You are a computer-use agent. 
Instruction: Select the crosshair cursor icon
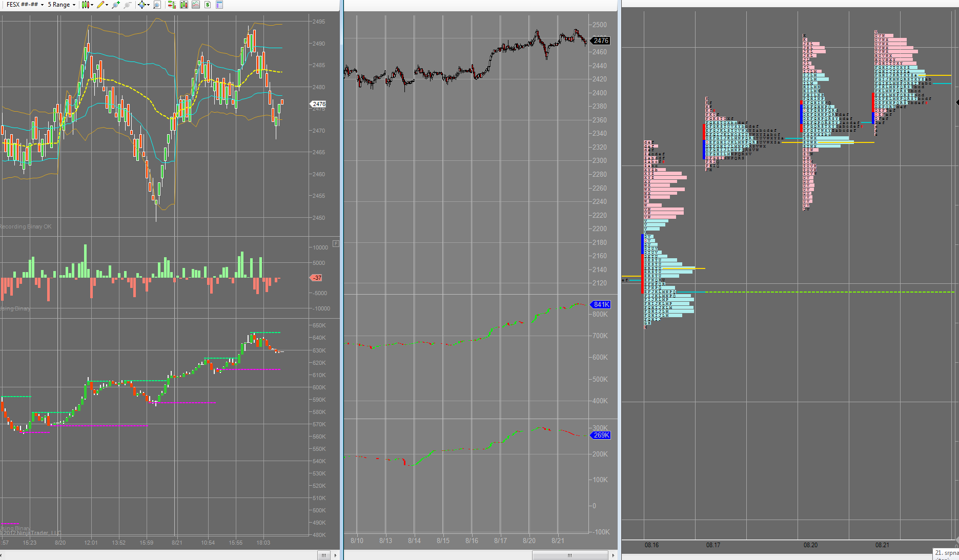tap(141, 5)
